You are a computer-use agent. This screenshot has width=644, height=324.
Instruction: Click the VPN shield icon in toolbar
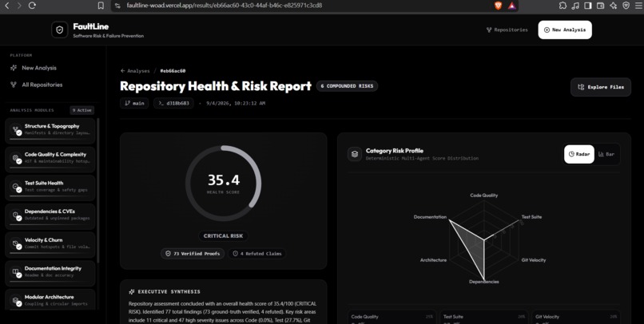click(626, 6)
